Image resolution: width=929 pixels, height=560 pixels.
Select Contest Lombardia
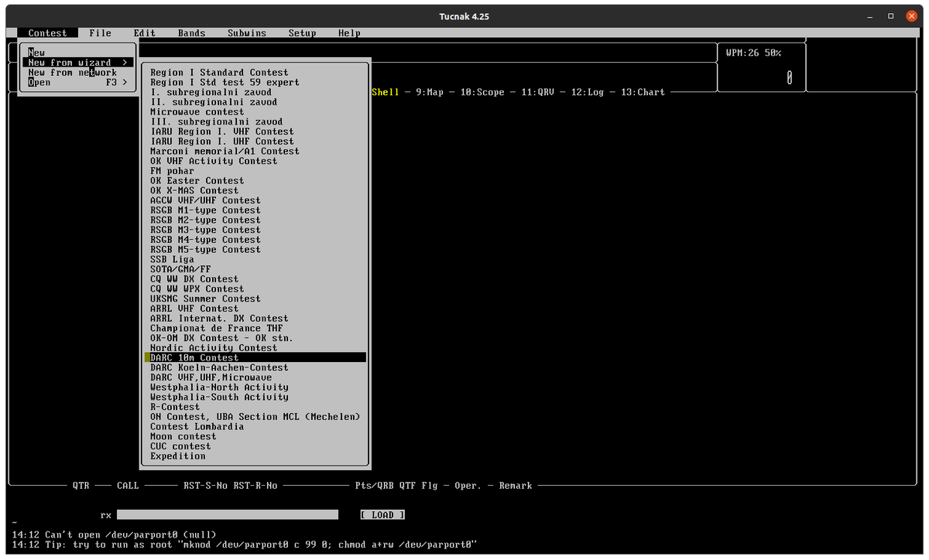[255, 427]
